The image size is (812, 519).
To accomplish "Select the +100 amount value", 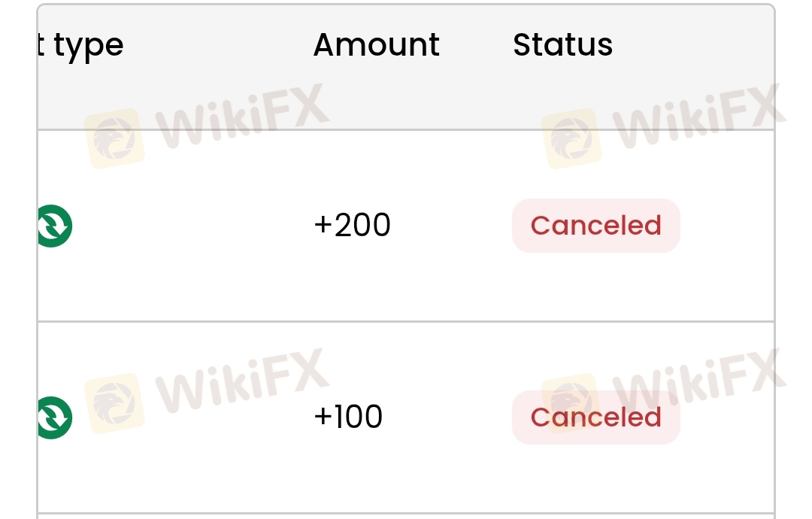I will tap(349, 417).
